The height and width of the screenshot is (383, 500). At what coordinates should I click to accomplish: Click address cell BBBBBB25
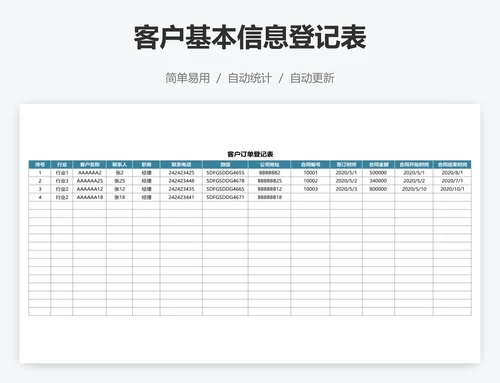coord(269,181)
